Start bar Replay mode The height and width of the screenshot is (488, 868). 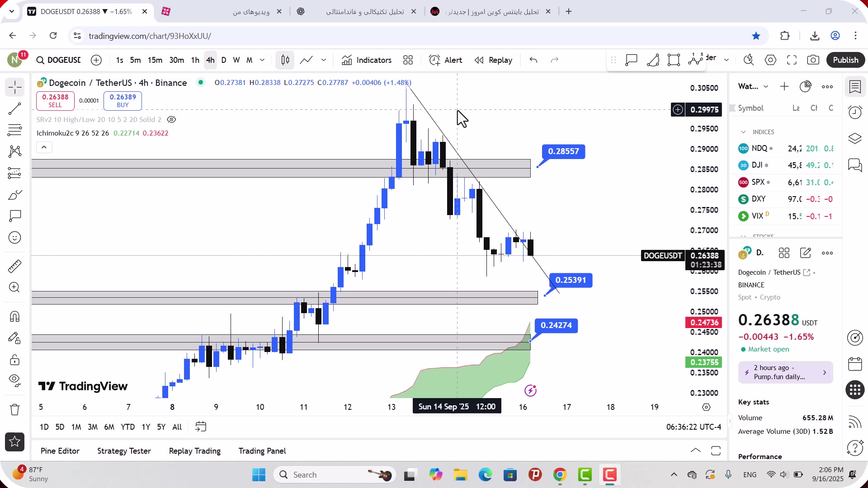[x=493, y=60]
